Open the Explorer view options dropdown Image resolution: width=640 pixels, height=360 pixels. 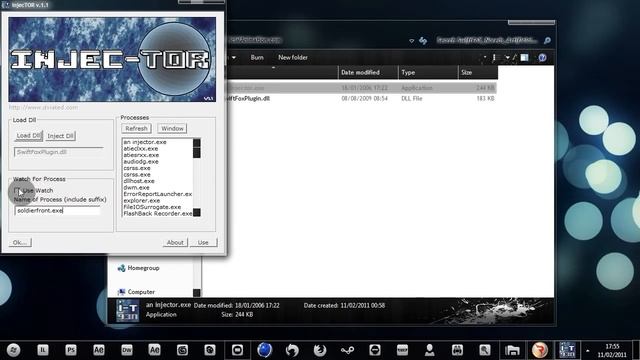click(507, 58)
